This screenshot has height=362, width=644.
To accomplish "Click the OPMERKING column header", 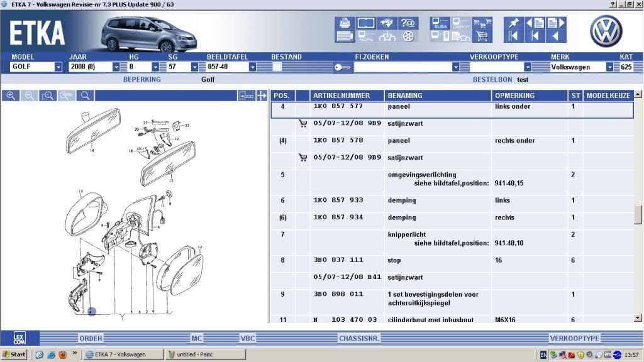I will [x=530, y=96].
